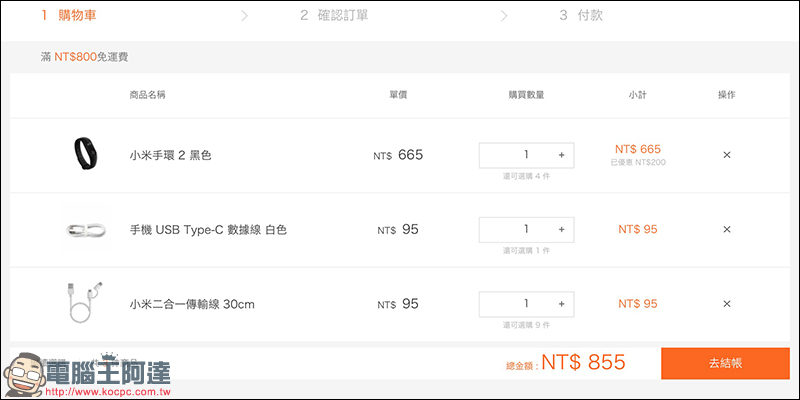Click the 小米手環 2 product thumbnail
800x400 pixels.
click(85, 154)
